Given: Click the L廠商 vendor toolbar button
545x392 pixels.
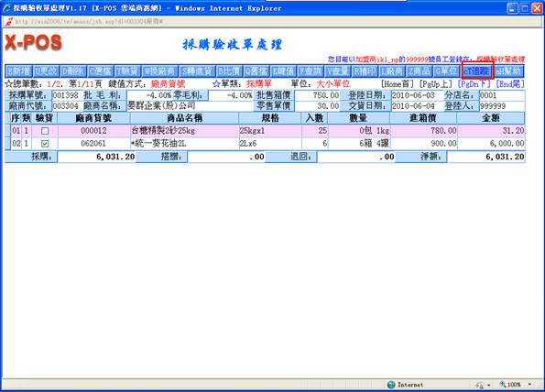Looking at the screenshot, I should click(x=392, y=71).
